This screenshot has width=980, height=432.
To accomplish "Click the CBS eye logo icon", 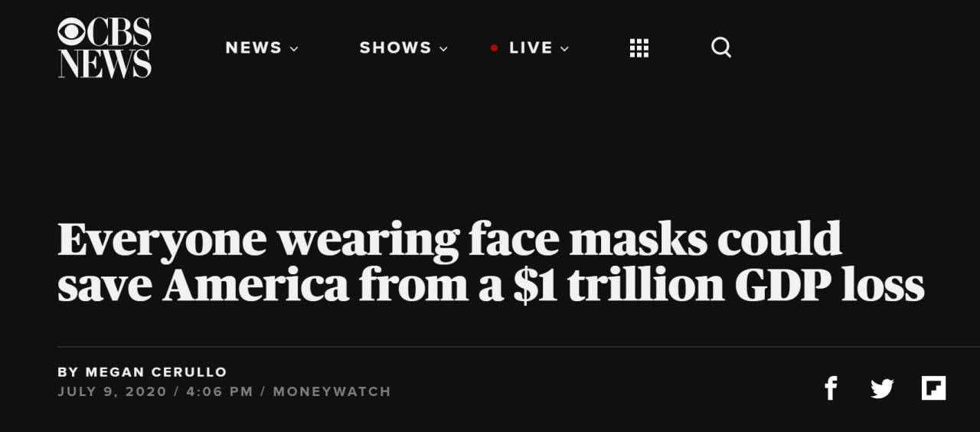I will click(71, 31).
